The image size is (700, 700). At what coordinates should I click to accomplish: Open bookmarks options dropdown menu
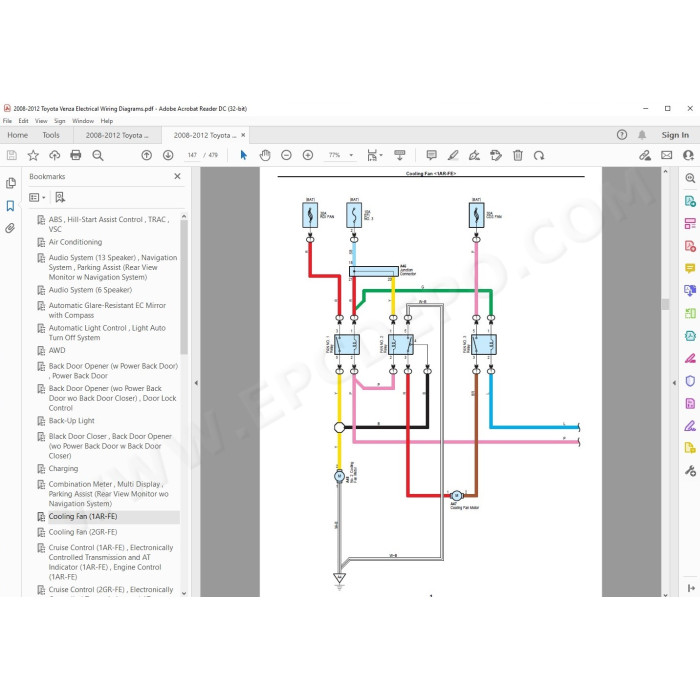pos(37,197)
